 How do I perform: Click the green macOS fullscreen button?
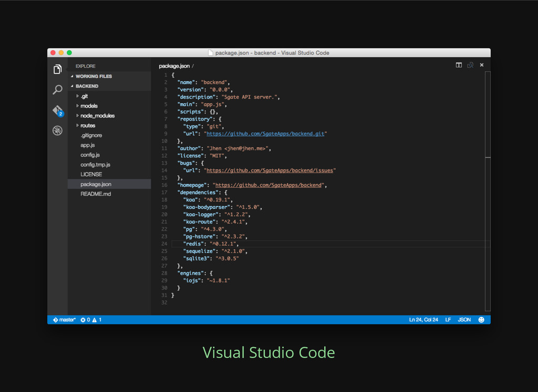69,52
